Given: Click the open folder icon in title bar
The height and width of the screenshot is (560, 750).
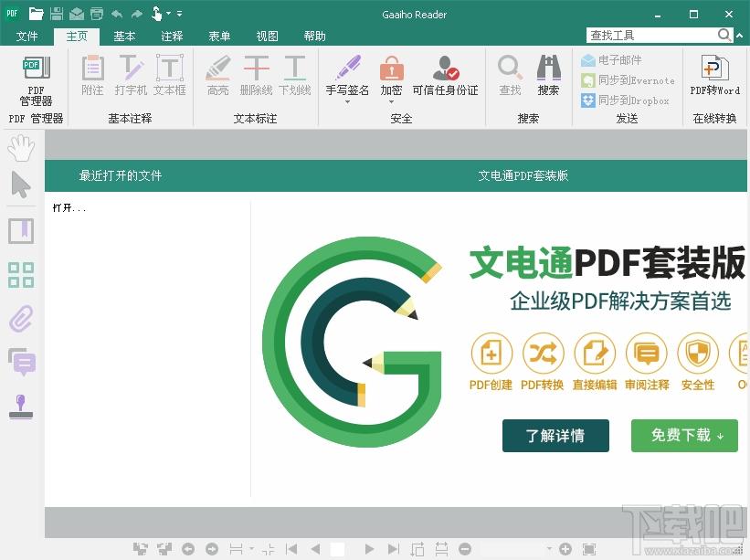Looking at the screenshot, I should click(x=36, y=14).
